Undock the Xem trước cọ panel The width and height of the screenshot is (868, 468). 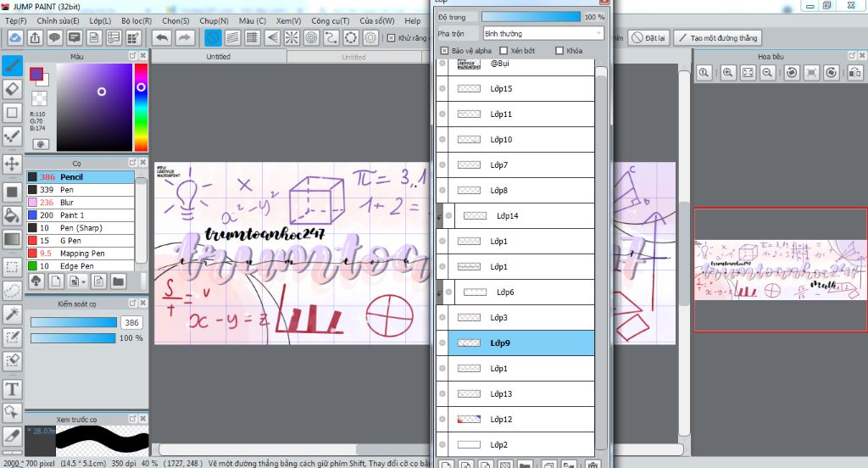(133, 419)
